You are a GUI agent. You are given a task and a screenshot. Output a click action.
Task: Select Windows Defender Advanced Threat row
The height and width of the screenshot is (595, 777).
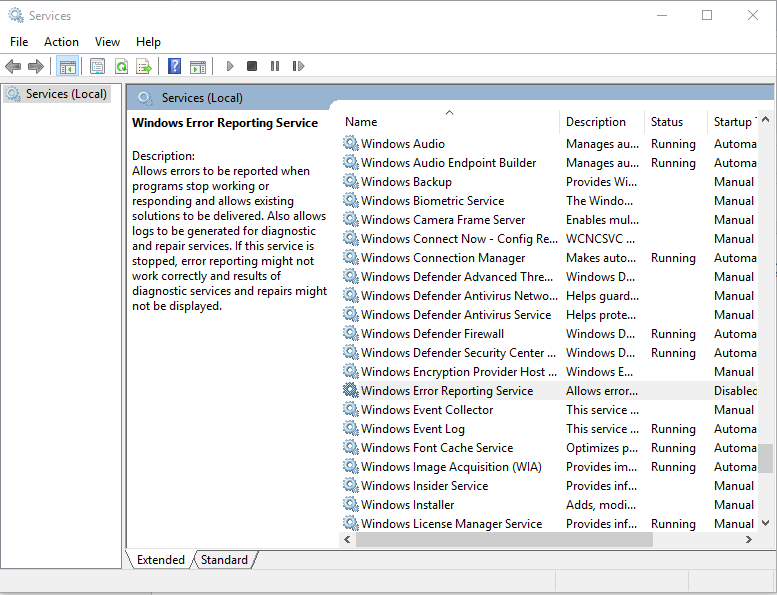550,276
